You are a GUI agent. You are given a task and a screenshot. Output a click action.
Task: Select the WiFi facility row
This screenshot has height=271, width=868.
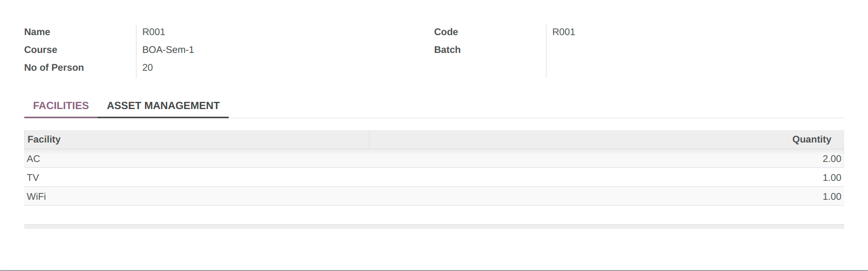434,197
